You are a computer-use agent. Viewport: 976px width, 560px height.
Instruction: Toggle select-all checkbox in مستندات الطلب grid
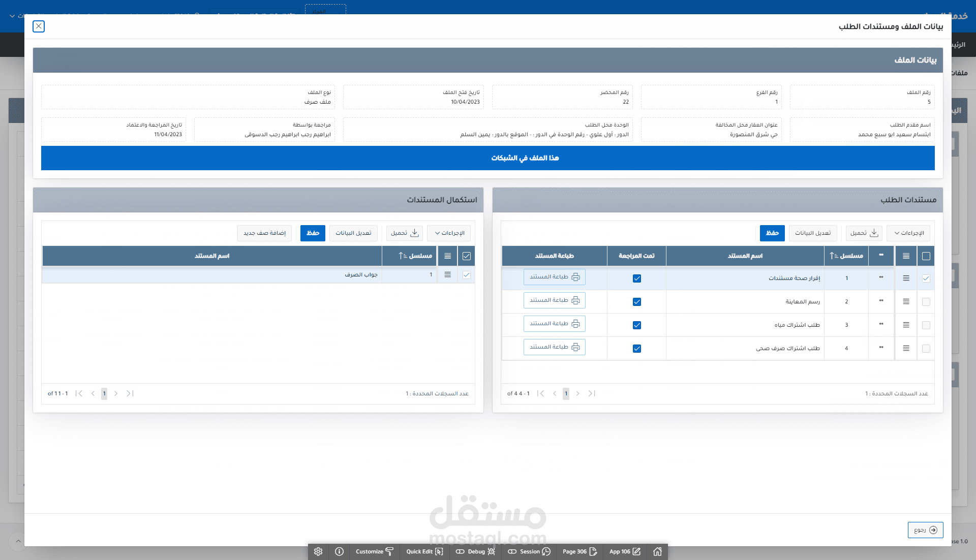926,256
